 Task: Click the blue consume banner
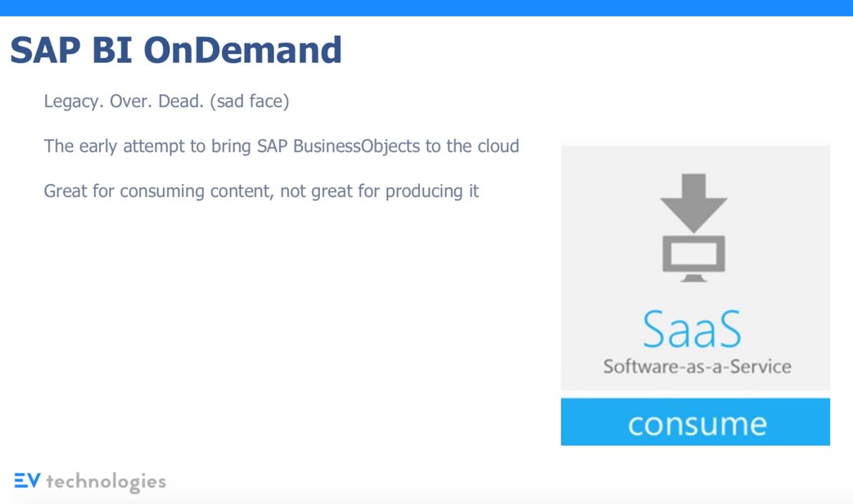point(695,422)
